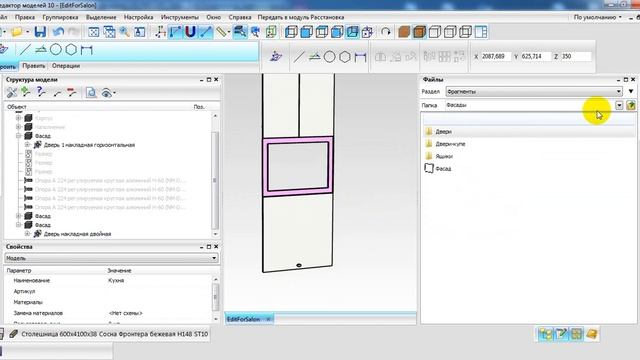
Task: Open the Выделение menu
Action: [101, 17]
